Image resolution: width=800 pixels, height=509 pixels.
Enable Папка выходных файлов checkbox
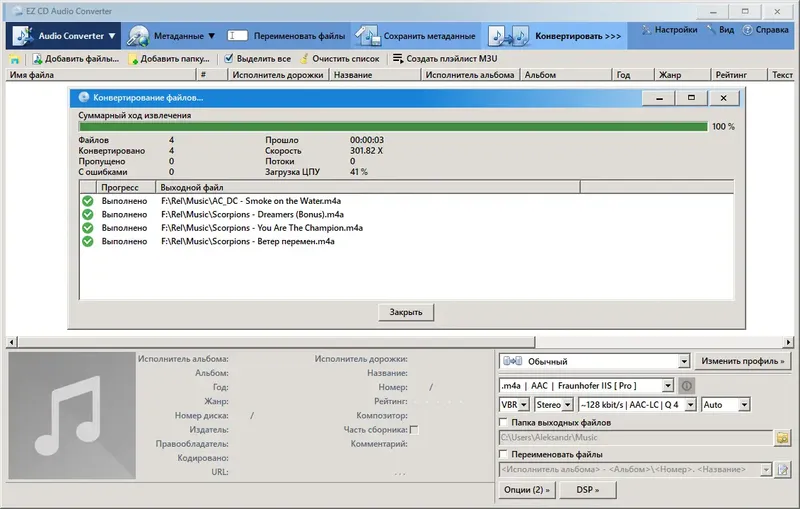coord(504,422)
